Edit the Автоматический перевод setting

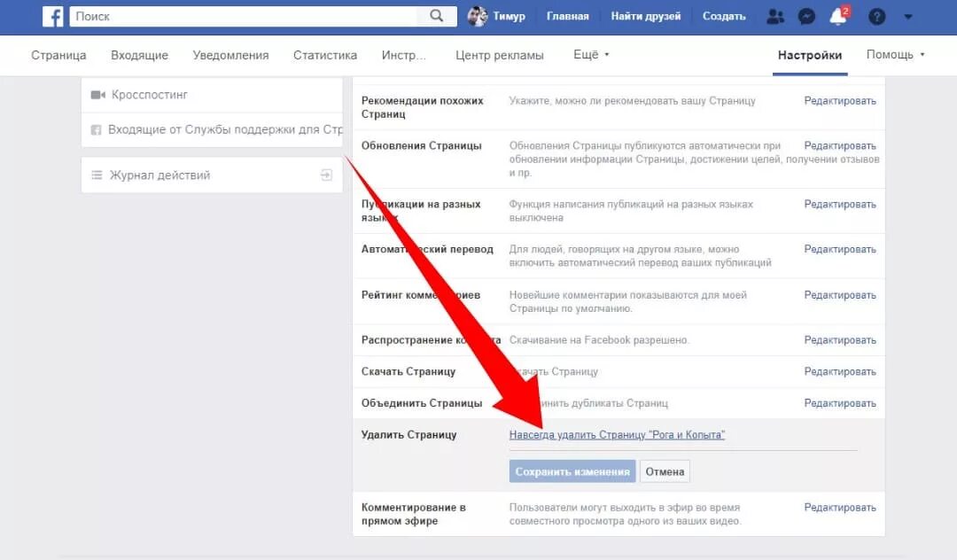(x=840, y=250)
